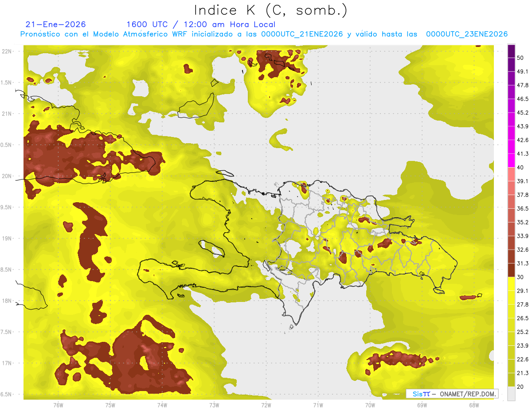Click the longitude label "76W"
This screenshot has height=411, width=532.
pos(58,405)
